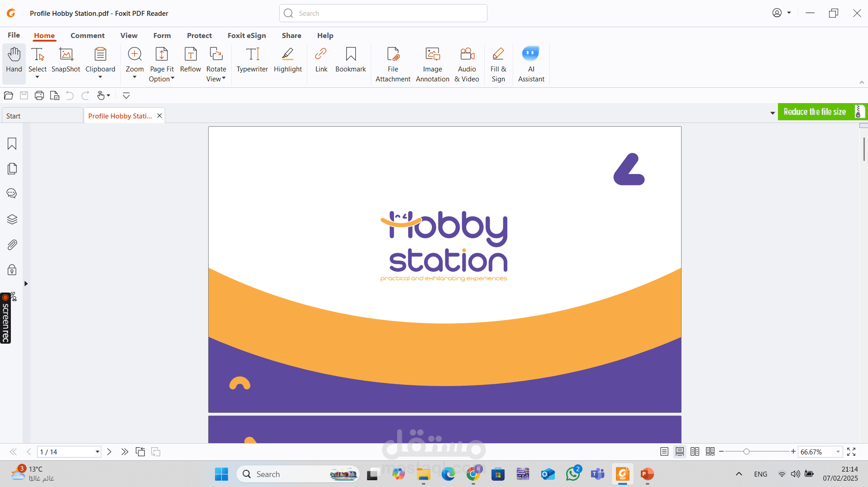Open the zoom percentage dropdown

(838, 452)
